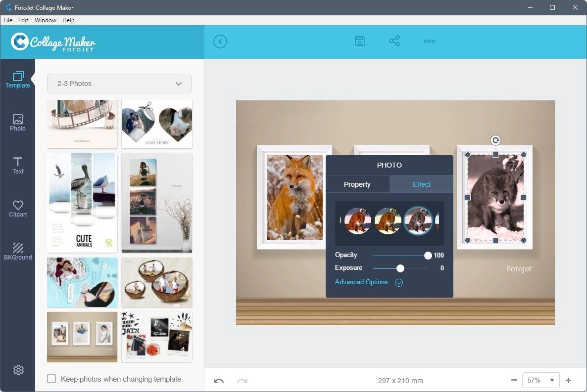Choose the film reel template
Screen dimensions: 587x392
pyautogui.click(x=82, y=124)
